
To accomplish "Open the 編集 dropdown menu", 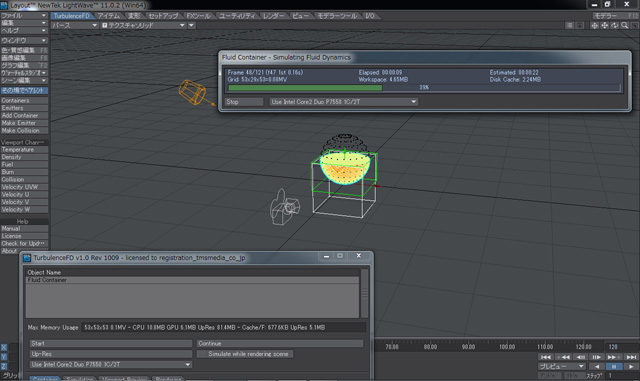I will (x=24, y=23).
